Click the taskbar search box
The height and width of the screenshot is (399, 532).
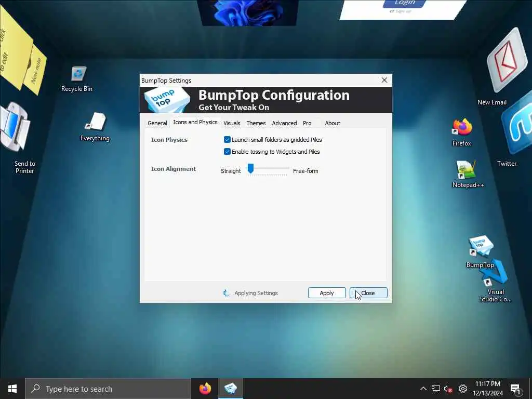tap(108, 389)
